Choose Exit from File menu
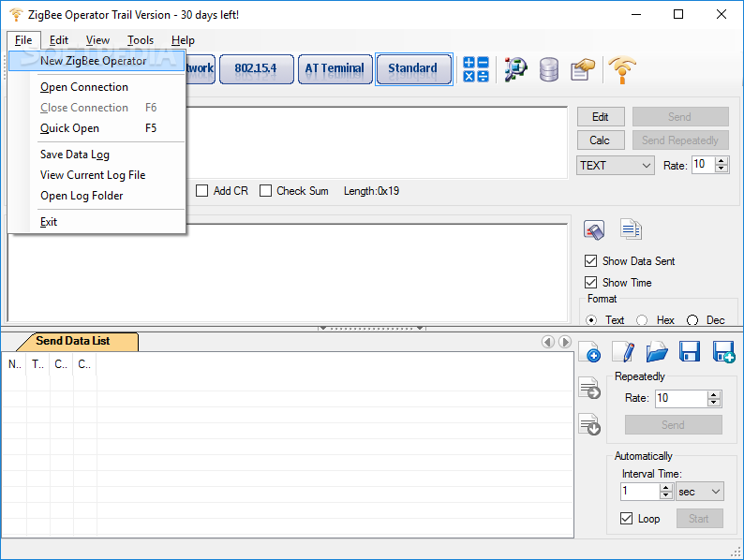 (97, 222)
